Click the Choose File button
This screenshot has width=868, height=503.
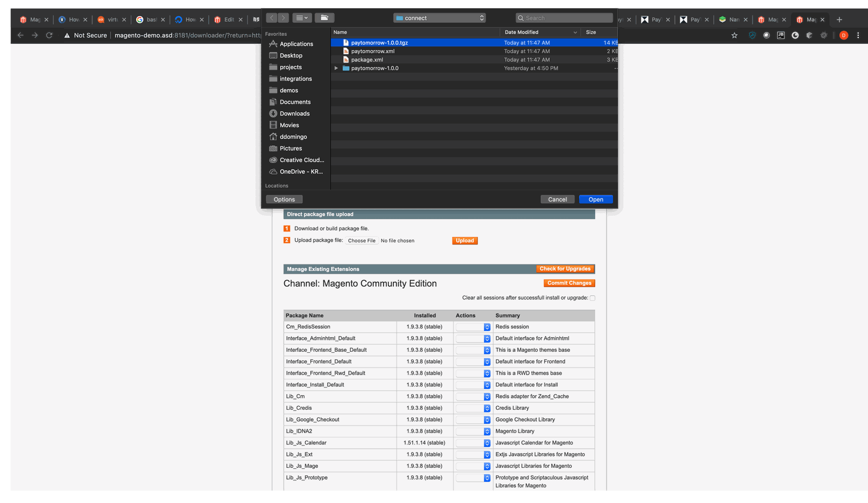(362, 241)
